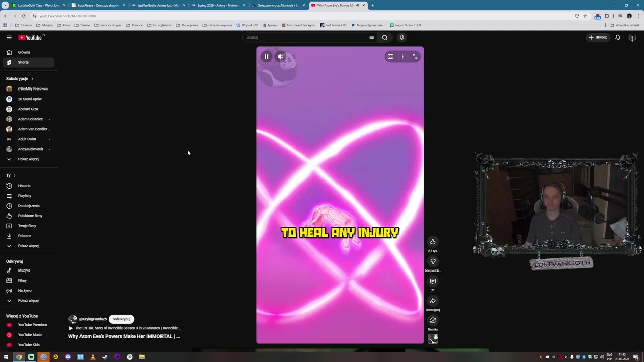Viewport: 644px width, 362px height.
Task: Explore Filmy category
Action: [28, 281]
